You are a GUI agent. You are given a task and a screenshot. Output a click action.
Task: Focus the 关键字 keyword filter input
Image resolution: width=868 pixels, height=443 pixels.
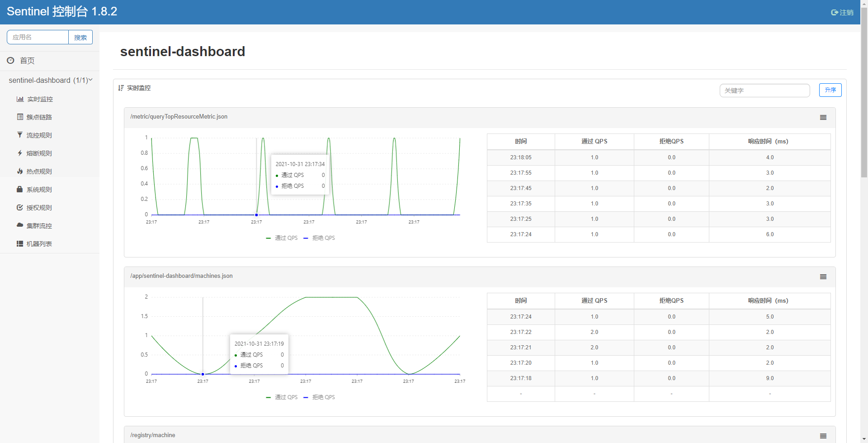[x=764, y=91]
